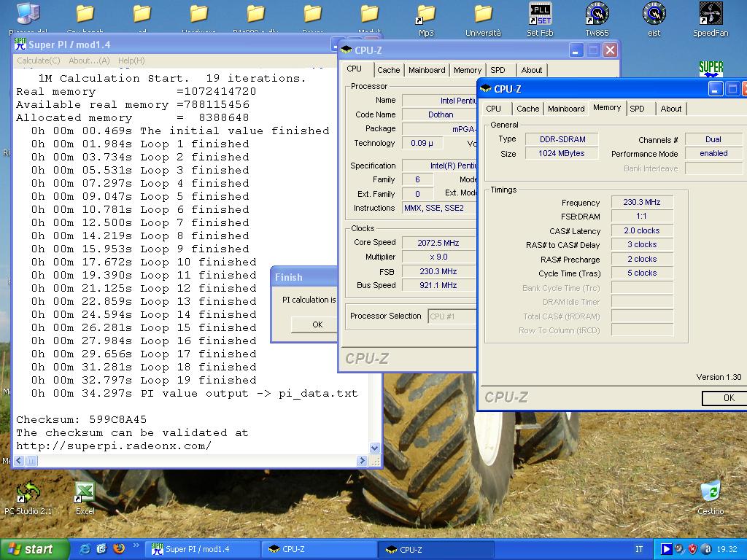Open the Calculate(C) menu in Super PI

tap(39, 61)
